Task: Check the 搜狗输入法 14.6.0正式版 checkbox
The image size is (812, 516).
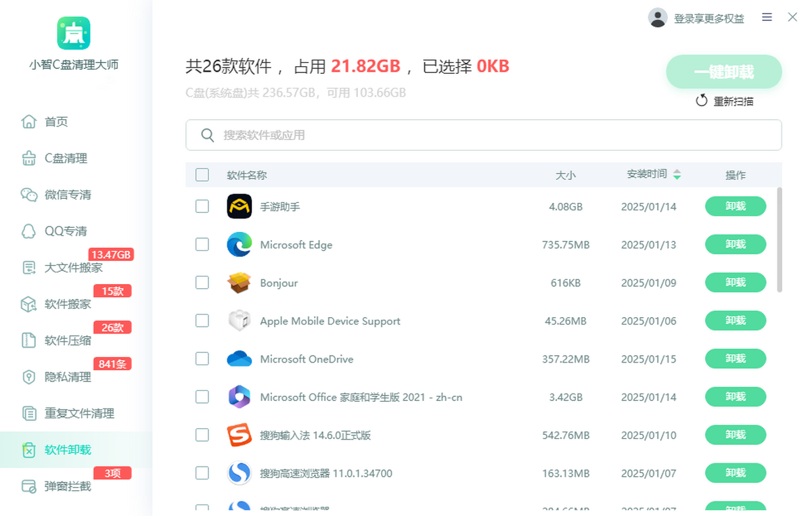Action: [202, 435]
